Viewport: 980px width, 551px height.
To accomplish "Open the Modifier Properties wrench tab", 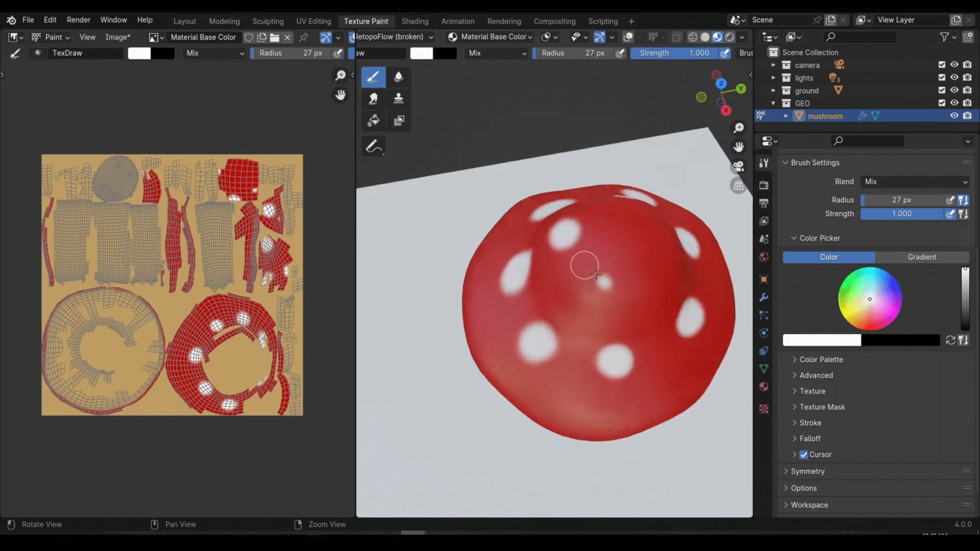I will pos(763,297).
